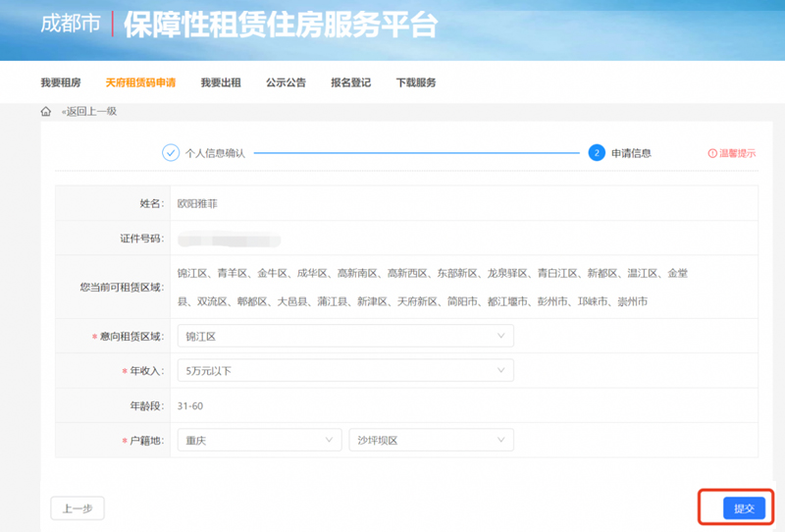The height and width of the screenshot is (532, 785).
Task: Click the district list beginning 锦江区、青羊区
Action: point(433,287)
